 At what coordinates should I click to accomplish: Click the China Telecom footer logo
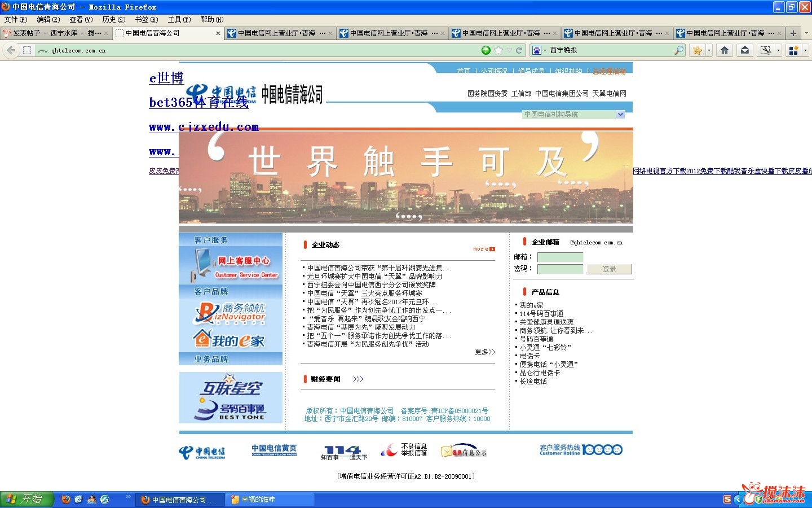(x=202, y=452)
